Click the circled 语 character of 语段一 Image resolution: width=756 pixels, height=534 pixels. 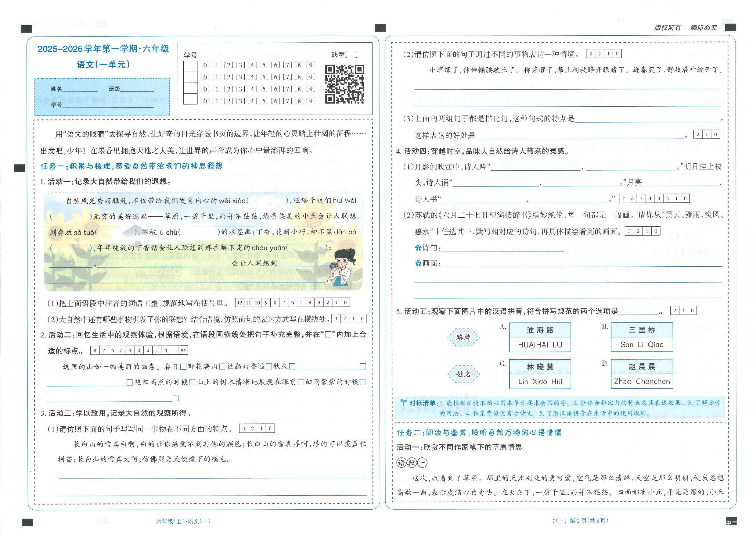coord(402,463)
